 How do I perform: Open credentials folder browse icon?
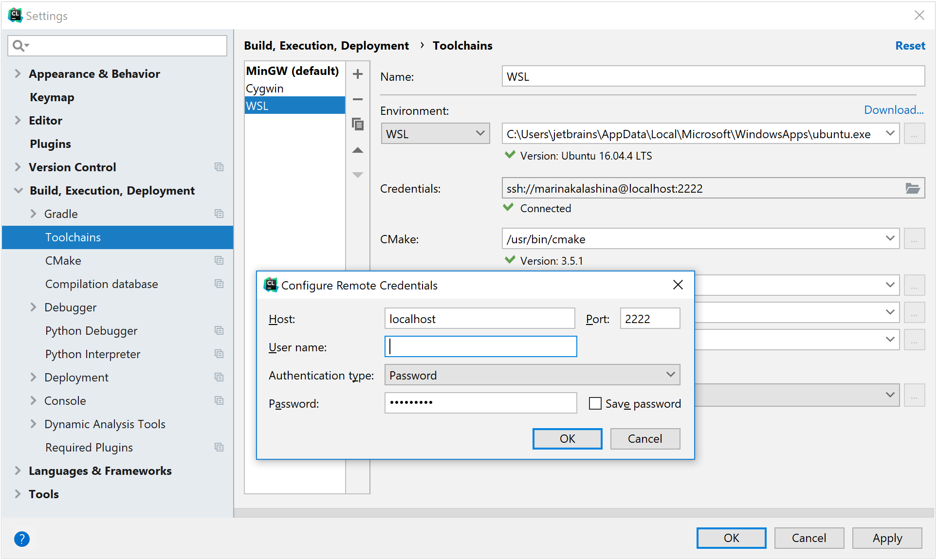[x=912, y=188]
